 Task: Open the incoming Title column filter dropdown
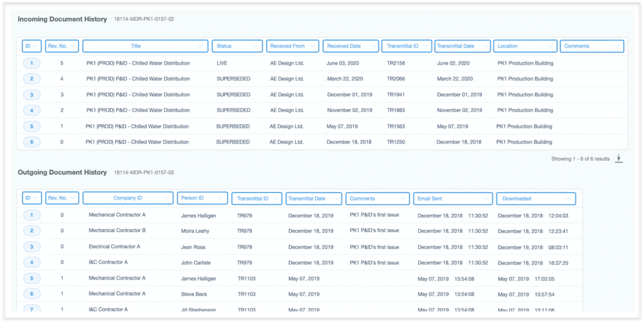tap(201, 46)
